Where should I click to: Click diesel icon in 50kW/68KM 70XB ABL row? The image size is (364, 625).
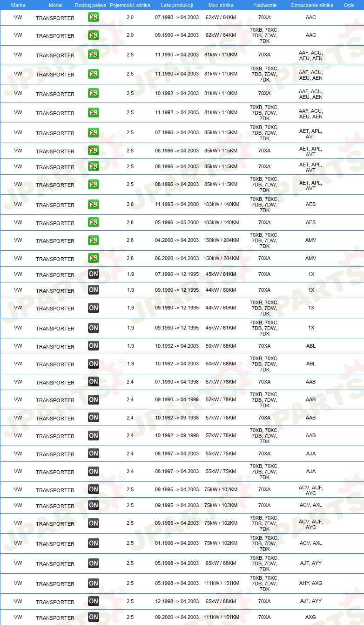tap(93, 364)
